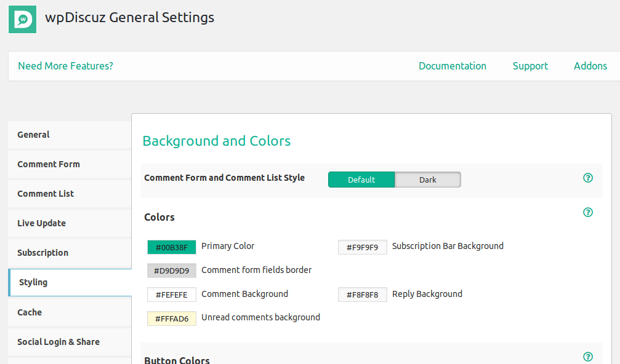Switch comment style to Dark

428,180
